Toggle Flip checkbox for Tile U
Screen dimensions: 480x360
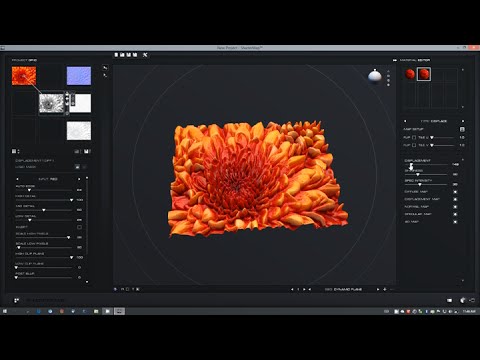pos(414,137)
